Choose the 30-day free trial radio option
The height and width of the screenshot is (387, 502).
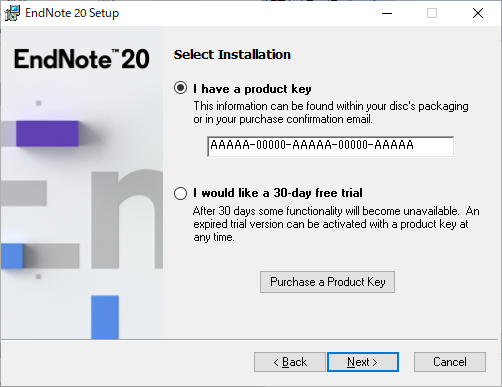tap(180, 193)
